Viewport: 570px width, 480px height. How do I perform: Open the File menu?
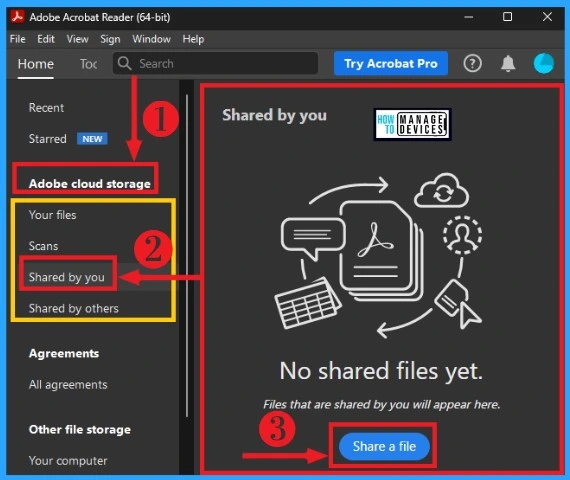tap(17, 39)
